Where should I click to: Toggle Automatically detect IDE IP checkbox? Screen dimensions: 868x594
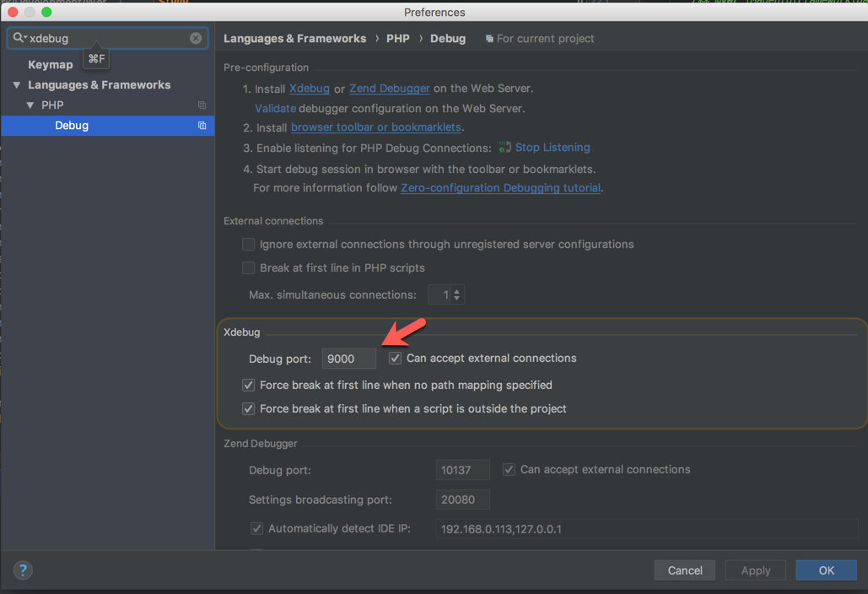(256, 528)
